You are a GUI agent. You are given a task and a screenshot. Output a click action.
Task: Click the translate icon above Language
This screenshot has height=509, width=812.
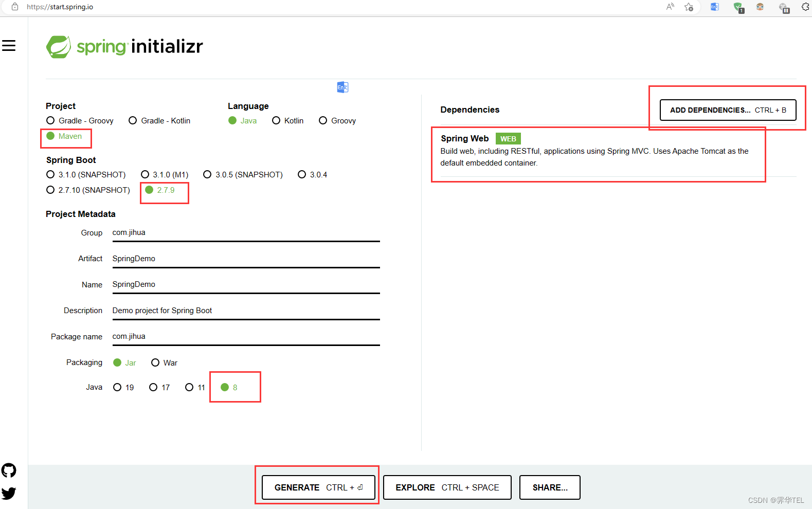342,87
